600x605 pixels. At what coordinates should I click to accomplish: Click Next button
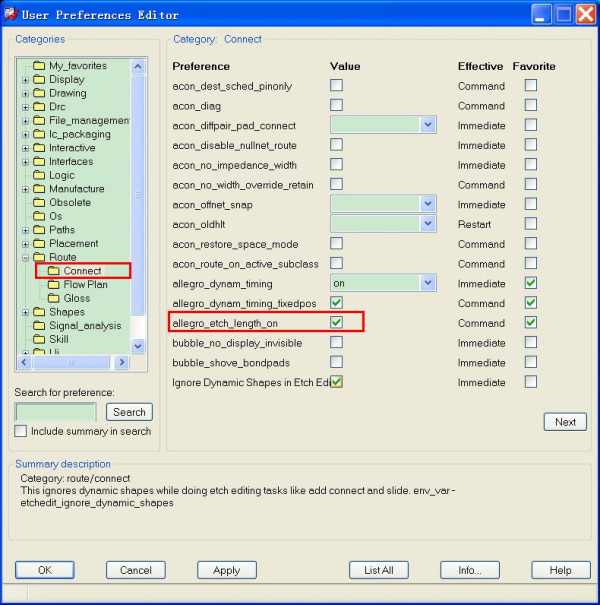[x=565, y=422]
